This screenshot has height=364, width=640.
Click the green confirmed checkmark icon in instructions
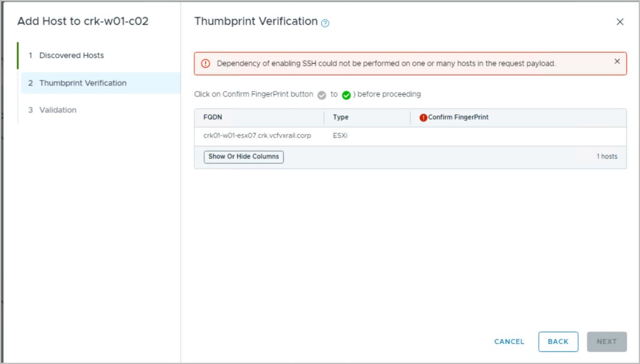click(346, 95)
